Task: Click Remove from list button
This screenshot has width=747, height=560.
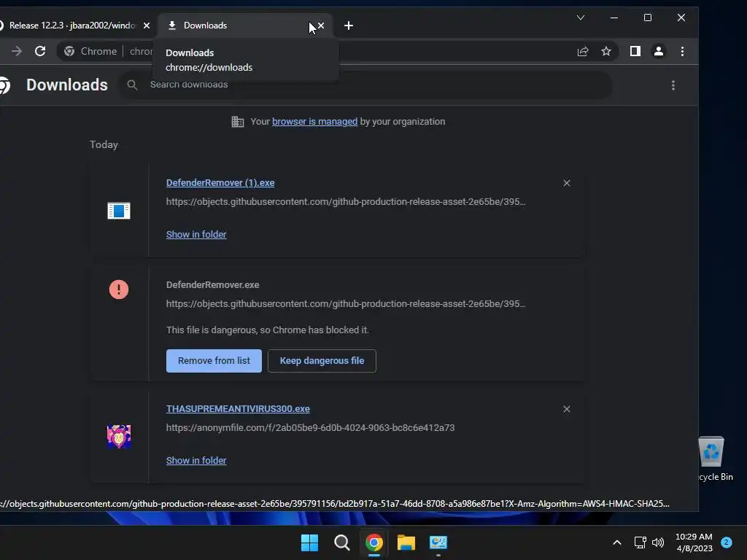Action: click(214, 361)
